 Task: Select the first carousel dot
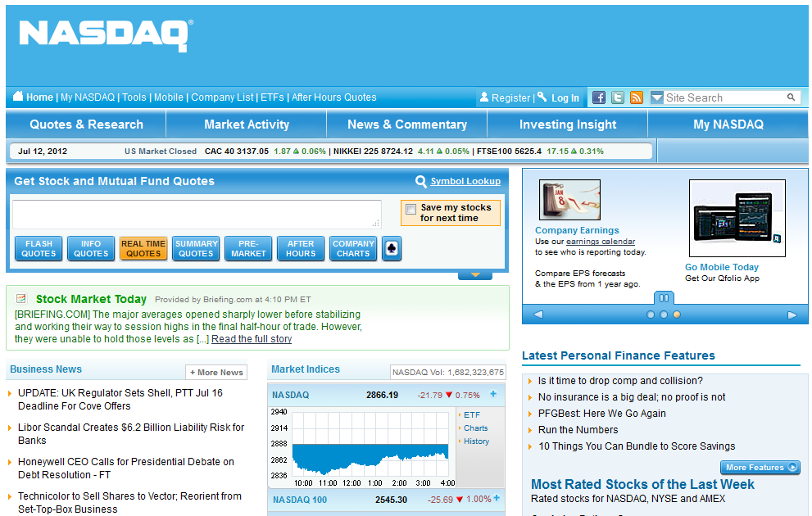click(x=651, y=315)
